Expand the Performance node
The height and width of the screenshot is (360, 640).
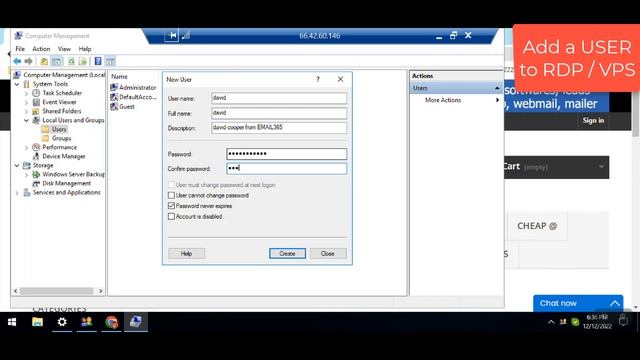(x=27, y=147)
